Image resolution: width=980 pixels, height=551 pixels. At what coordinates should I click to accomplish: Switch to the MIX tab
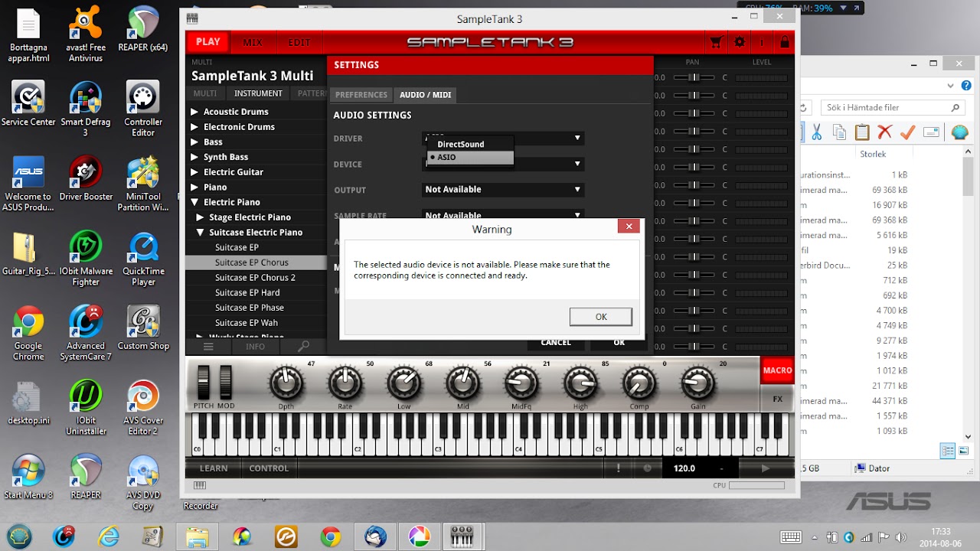point(253,43)
